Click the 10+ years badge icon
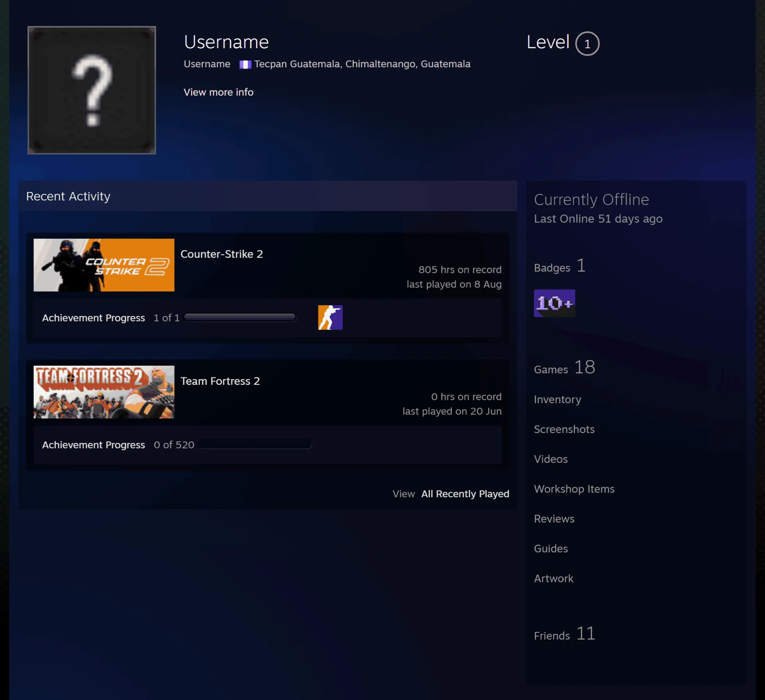The image size is (765, 700). pos(554,303)
